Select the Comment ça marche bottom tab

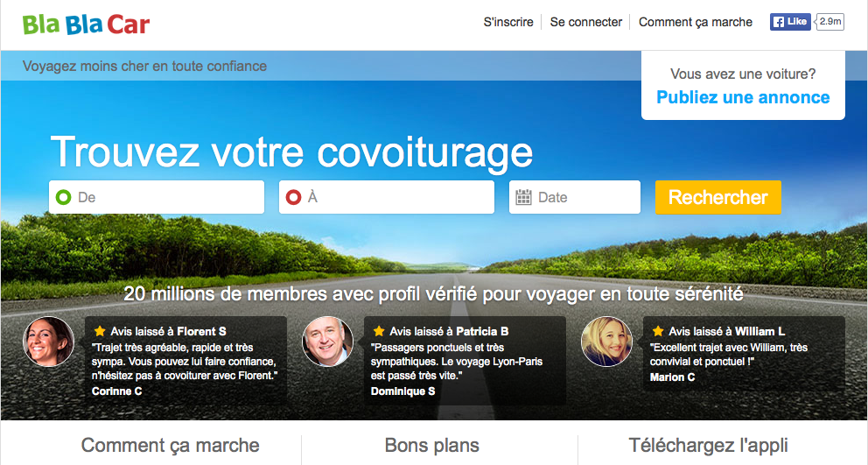[x=170, y=445]
